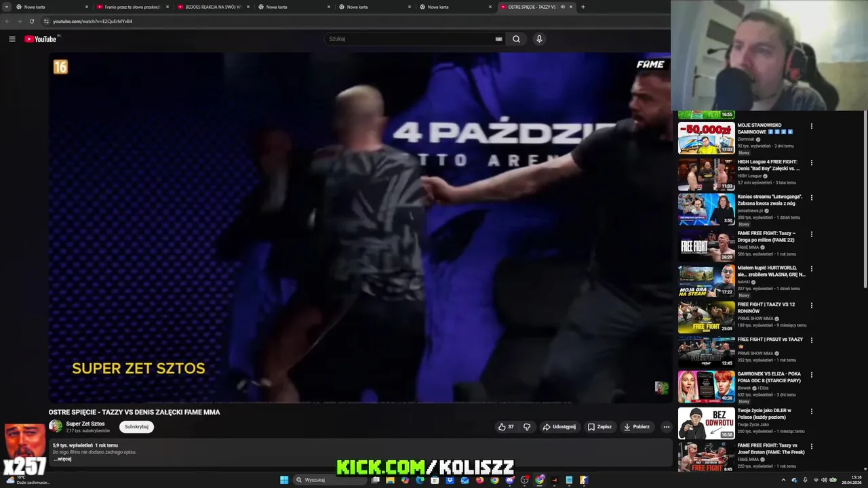Download the video with Pobierz

coord(637,427)
